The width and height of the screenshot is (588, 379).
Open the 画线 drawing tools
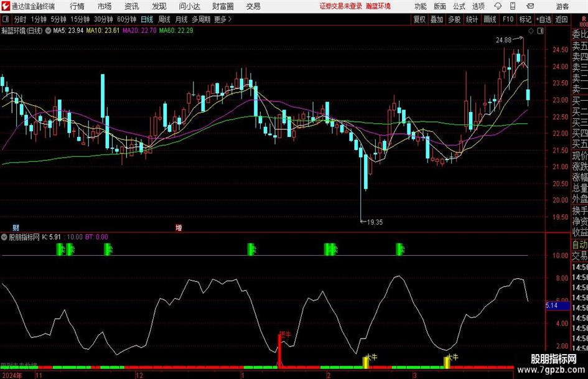[x=490, y=19]
